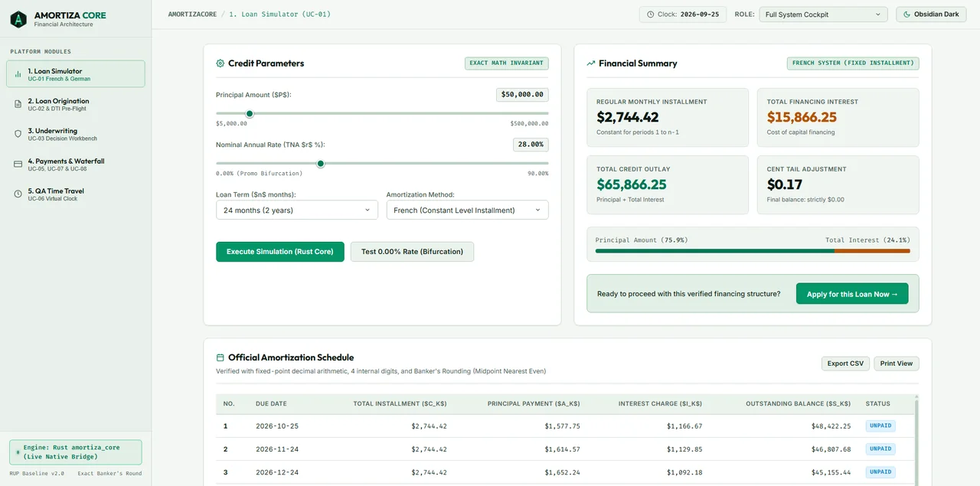Click the 28.00% rate value field
The width and height of the screenshot is (980, 486).
[531, 145]
